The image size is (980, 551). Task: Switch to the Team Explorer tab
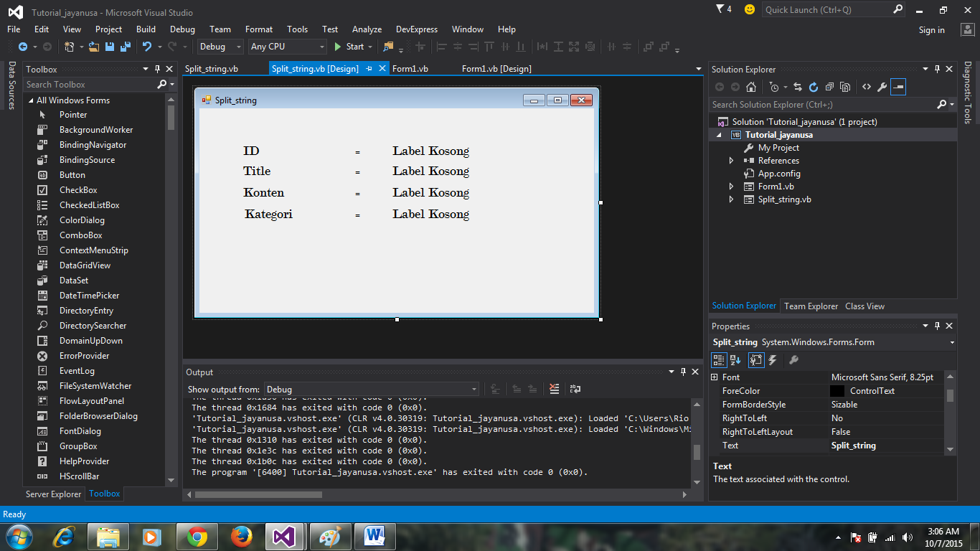click(811, 306)
